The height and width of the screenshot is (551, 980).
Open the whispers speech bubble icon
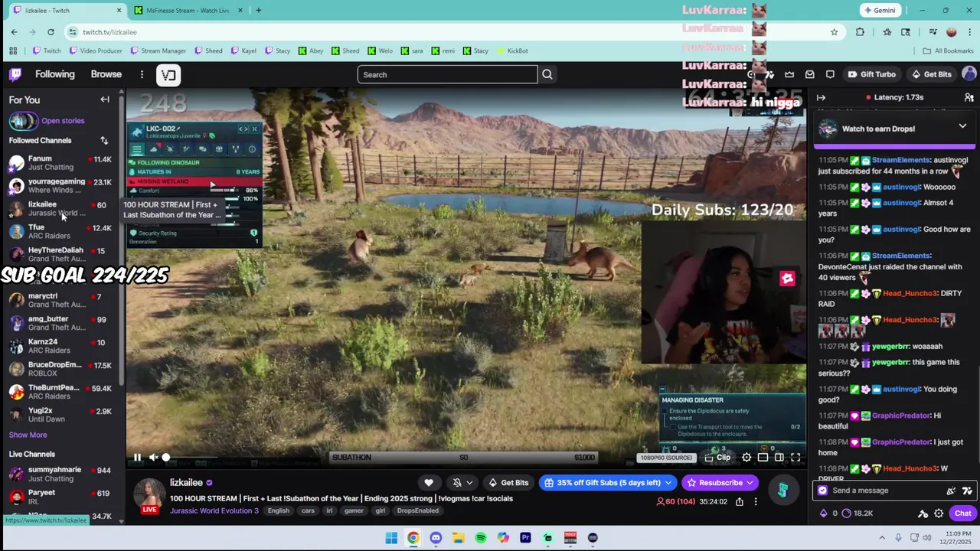(830, 74)
